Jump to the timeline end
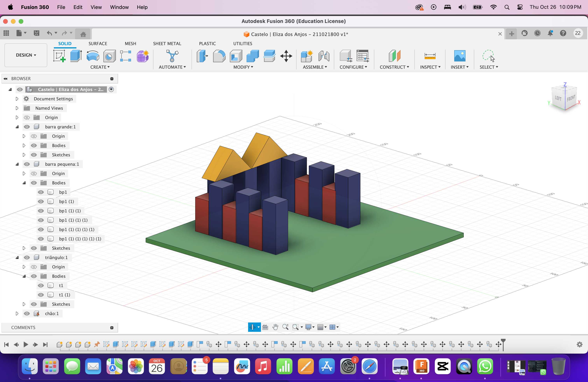 (45, 344)
